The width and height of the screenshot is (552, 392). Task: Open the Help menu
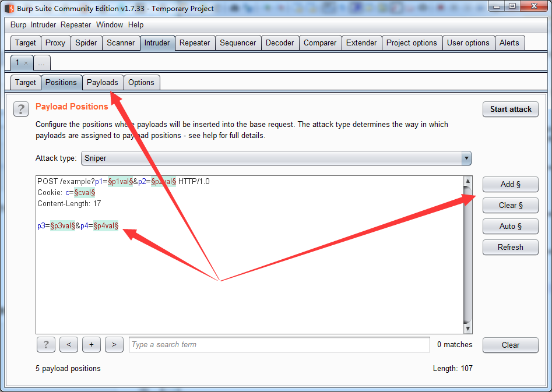coord(136,24)
